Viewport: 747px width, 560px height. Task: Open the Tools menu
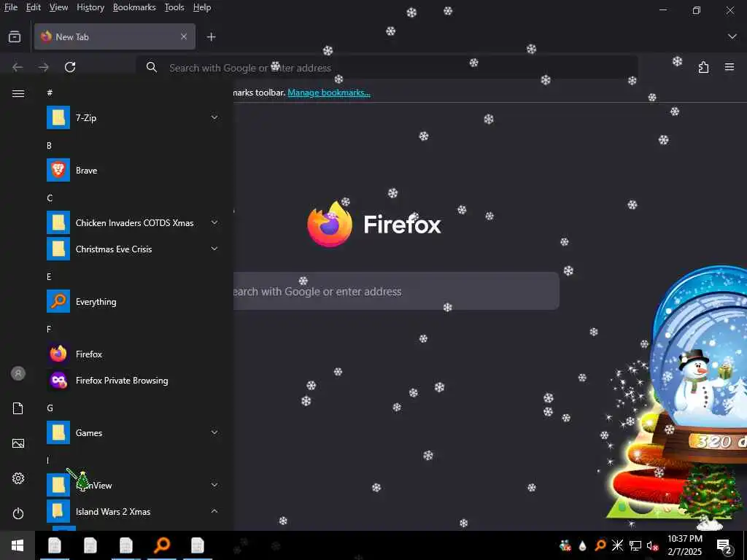(174, 7)
